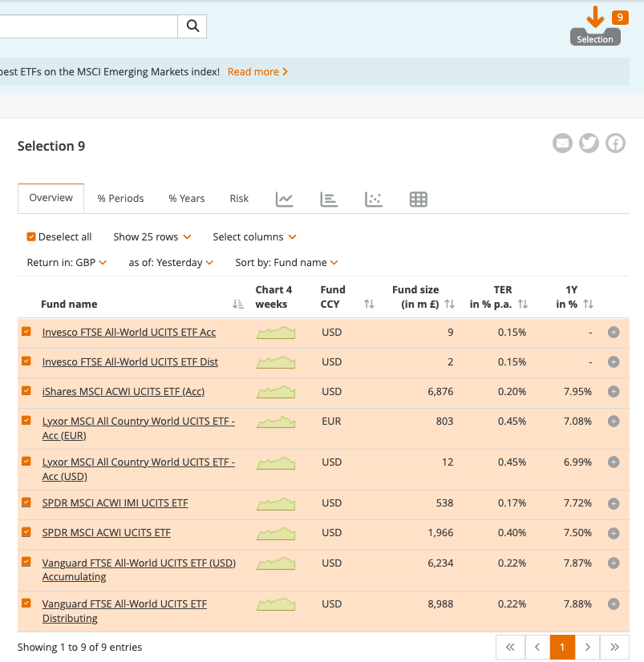Toggle the Deselect all checkbox
Image resolution: width=644 pixels, height=662 pixels.
(x=31, y=237)
